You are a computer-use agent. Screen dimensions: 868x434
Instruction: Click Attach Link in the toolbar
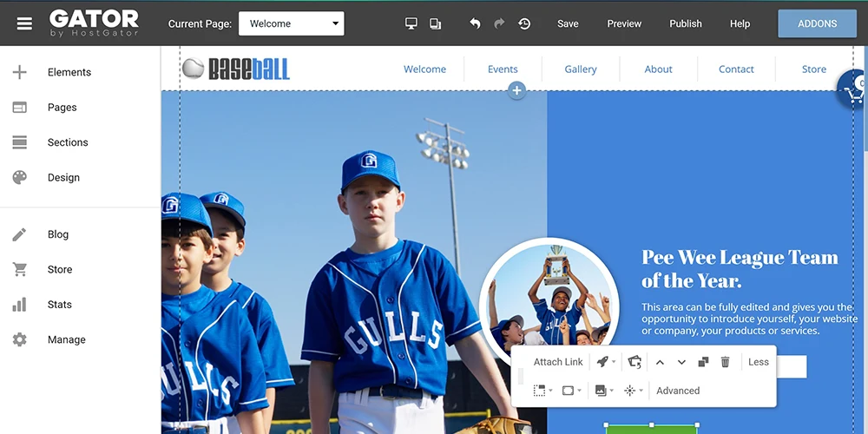point(558,362)
